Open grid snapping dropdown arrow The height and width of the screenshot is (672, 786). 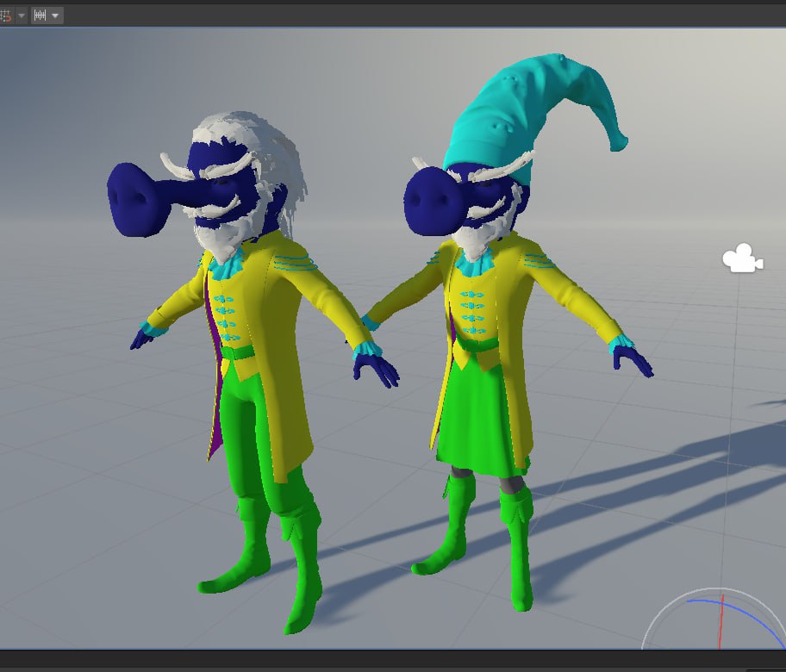click(22, 16)
